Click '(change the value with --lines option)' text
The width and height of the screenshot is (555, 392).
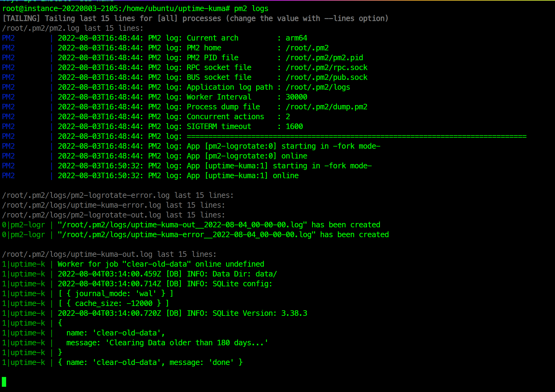click(307, 18)
